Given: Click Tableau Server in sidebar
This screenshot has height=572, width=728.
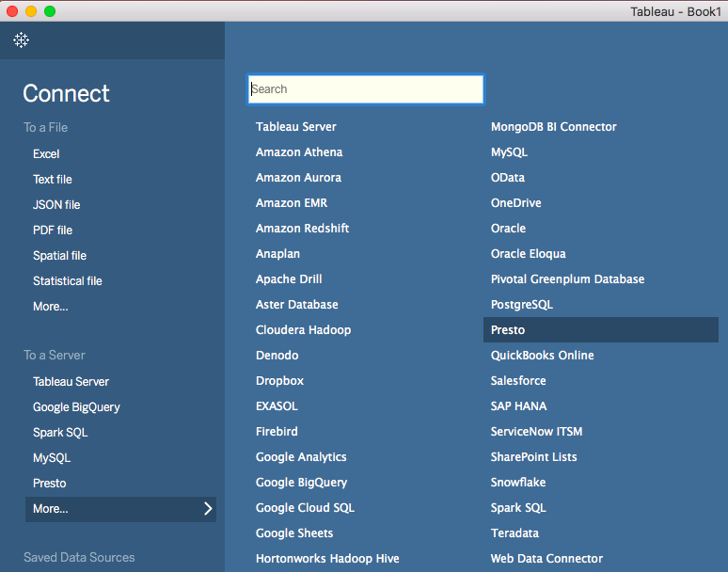Looking at the screenshot, I should [71, 382].
